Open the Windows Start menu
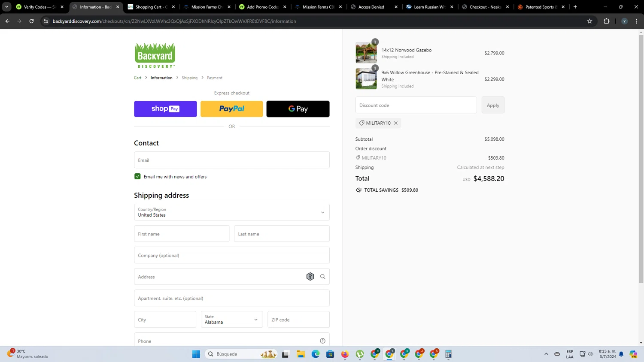The image size is (644, 362). tap(196, 354)
